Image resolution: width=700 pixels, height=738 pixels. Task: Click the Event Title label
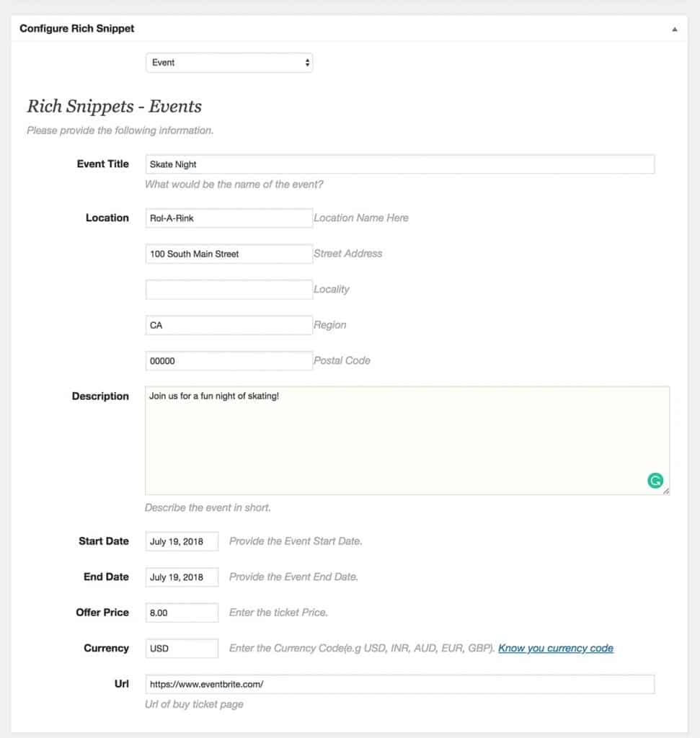[x=102, y=164]
